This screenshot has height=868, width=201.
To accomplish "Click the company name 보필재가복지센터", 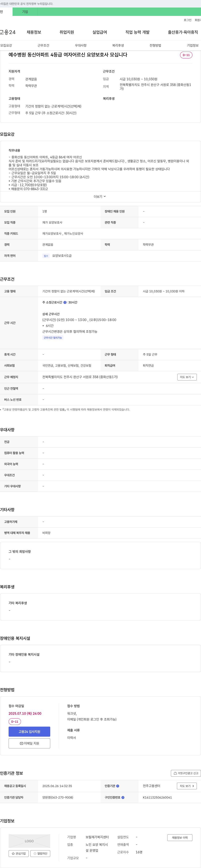I will tap(97, 837).
